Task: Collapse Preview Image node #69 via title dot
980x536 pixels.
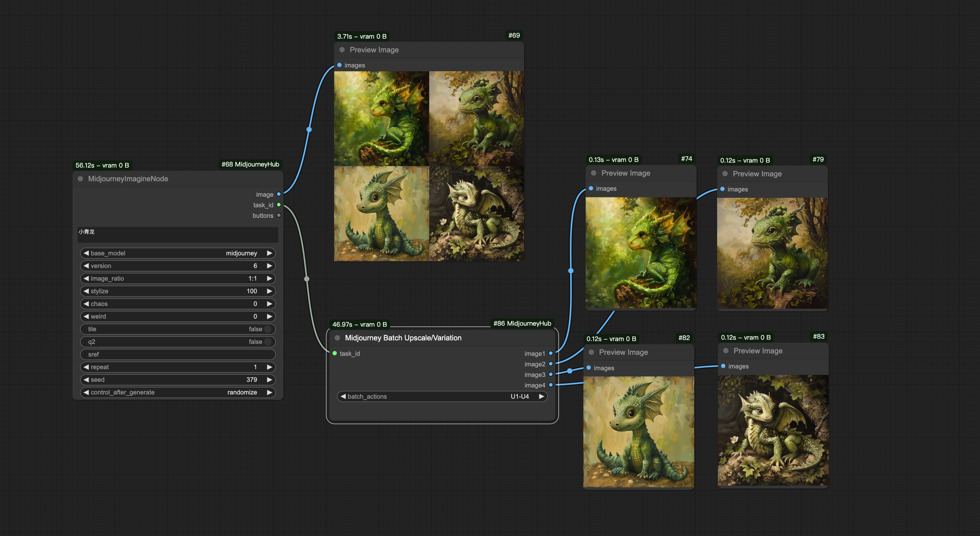Action: (342, 50)
